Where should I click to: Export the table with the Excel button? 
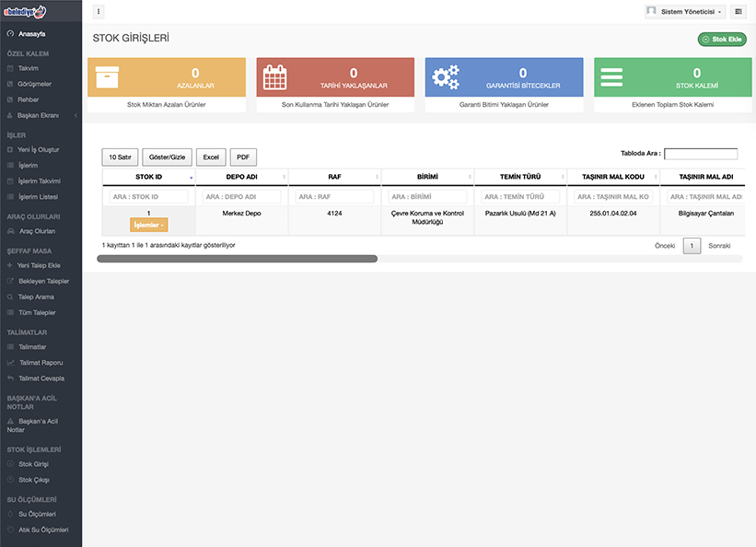pyautogui.click(x=211, y=157)
